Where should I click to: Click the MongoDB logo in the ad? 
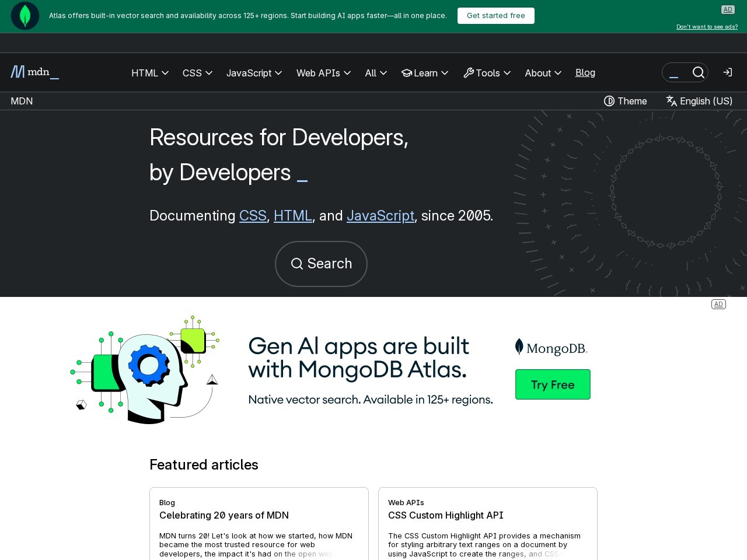click(551, 348)
